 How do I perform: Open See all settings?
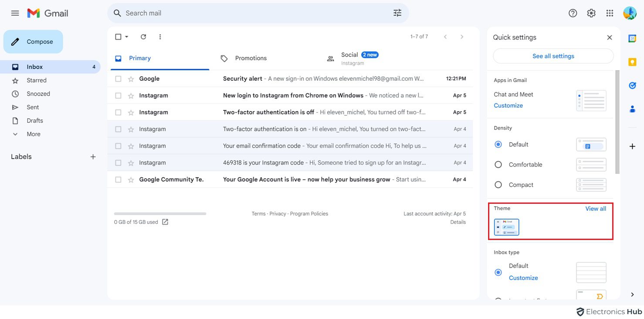552,56
